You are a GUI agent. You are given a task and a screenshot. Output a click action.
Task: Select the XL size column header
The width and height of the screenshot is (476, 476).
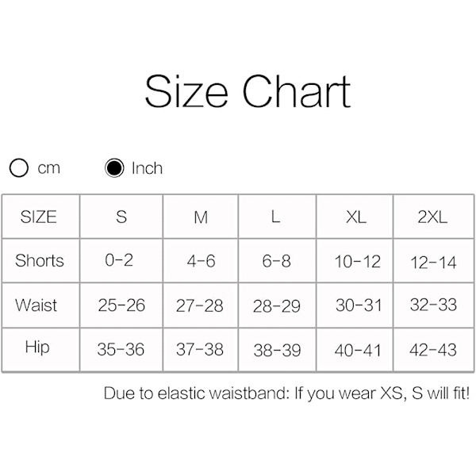click(356, 217)
